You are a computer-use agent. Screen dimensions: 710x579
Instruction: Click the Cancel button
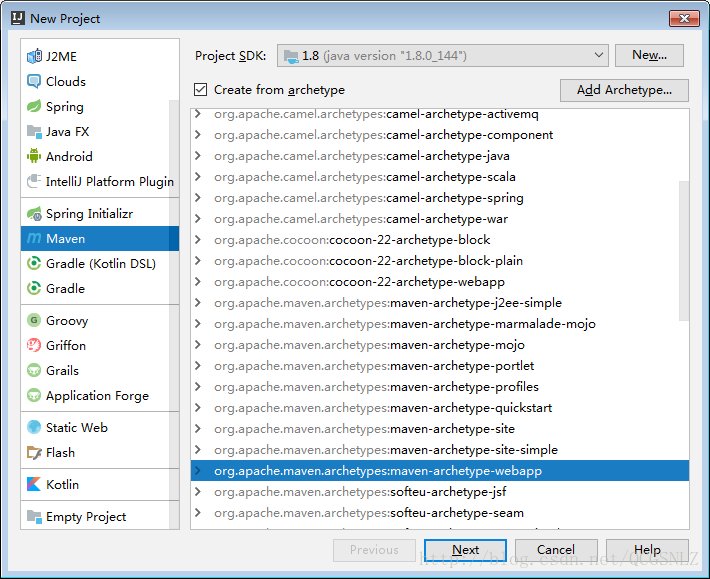[x=556, y=550]
